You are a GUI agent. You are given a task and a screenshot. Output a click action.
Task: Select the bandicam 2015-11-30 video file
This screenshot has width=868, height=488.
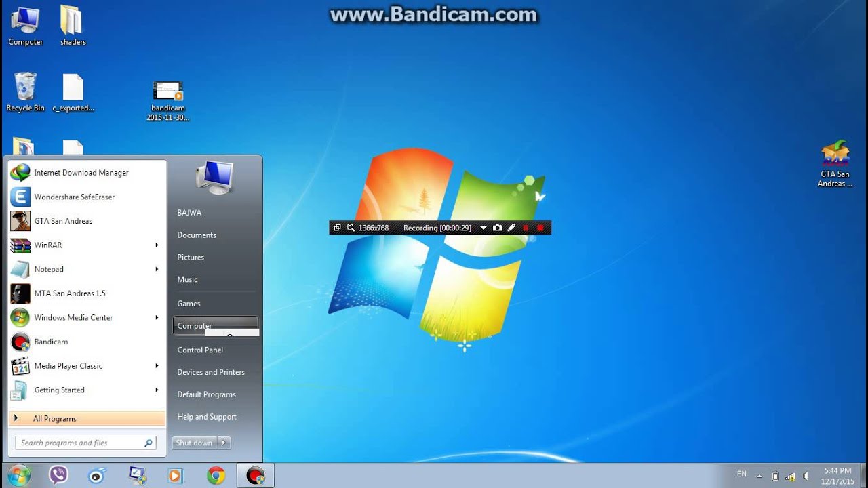(x=168, y=101)
